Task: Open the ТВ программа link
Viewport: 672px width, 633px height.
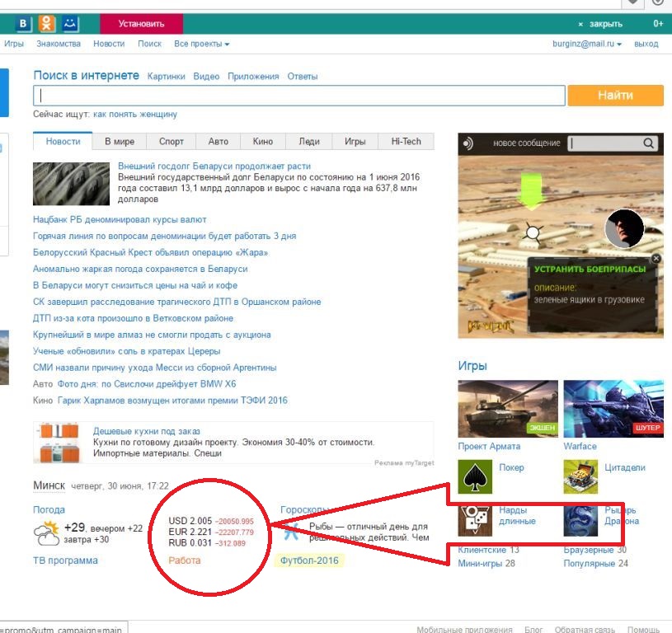Action: [65, 560]
